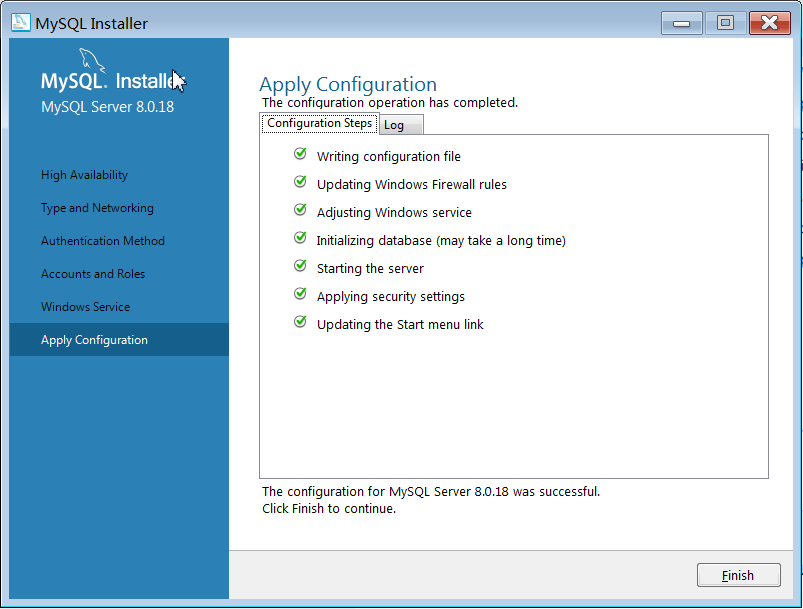The width and height of the screenshot is (803, 609).
Task: Click green check beside Updating the Start menu link
Action: (300, 322)
